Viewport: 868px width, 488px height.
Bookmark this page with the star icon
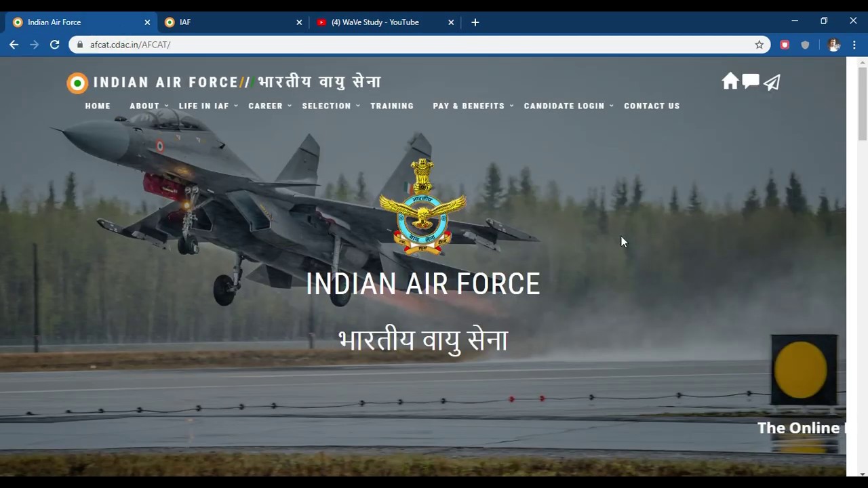click(759, 45)
